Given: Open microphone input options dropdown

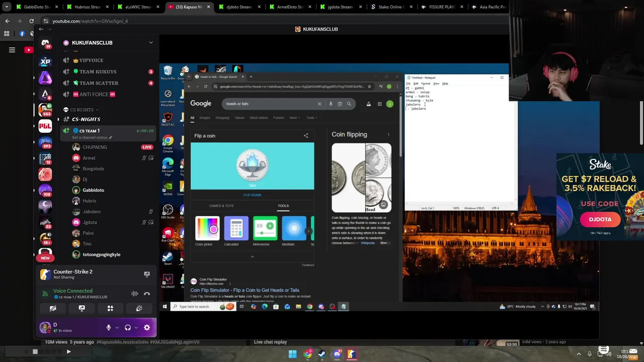Looking at the screenshot, I should point(117,328).
